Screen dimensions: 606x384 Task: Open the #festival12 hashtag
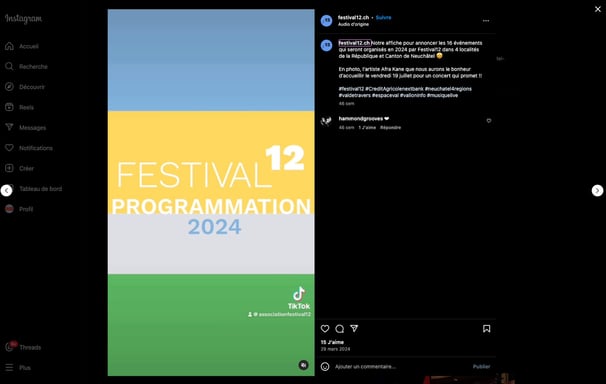pos(351,89)
